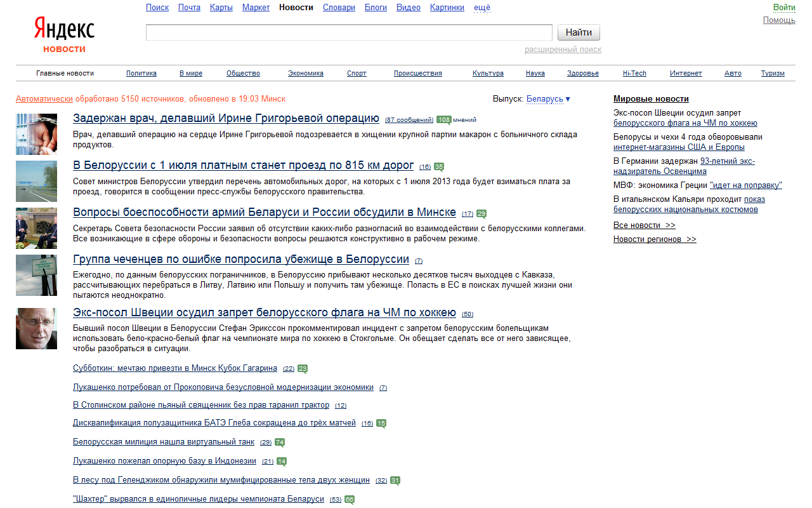
Task: Select the Культура news category
Action: [x=488, y=73]
